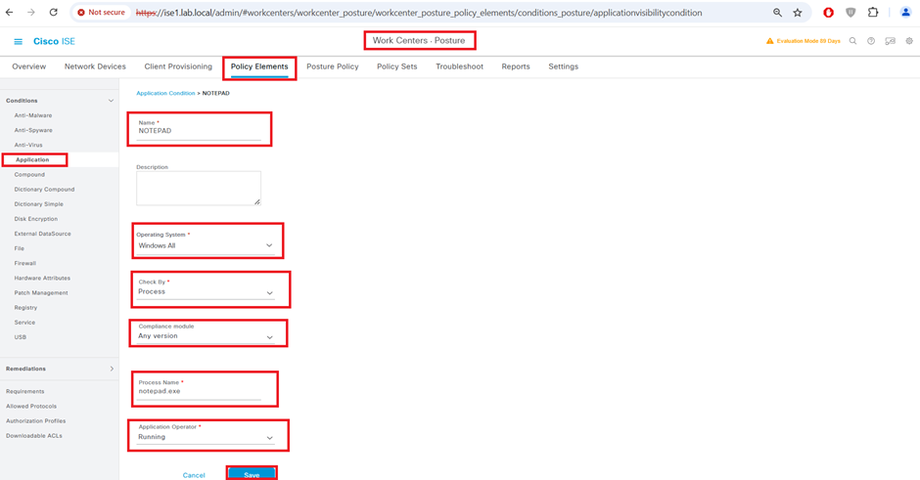
Task: Open ISE search magnifier icon
Action: 853,41
